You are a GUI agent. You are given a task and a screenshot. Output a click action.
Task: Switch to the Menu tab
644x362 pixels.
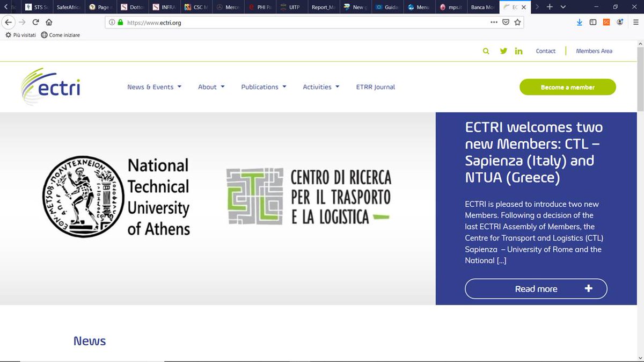coord(419,7)
